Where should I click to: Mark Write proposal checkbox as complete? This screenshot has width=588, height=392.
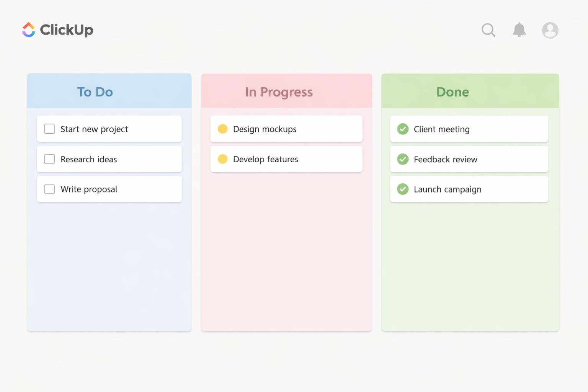click(50, 189)
